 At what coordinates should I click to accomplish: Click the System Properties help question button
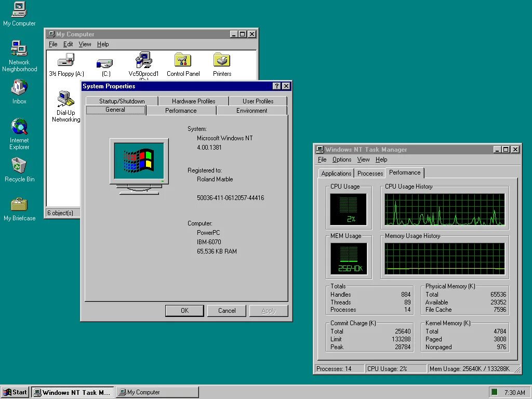277,86
